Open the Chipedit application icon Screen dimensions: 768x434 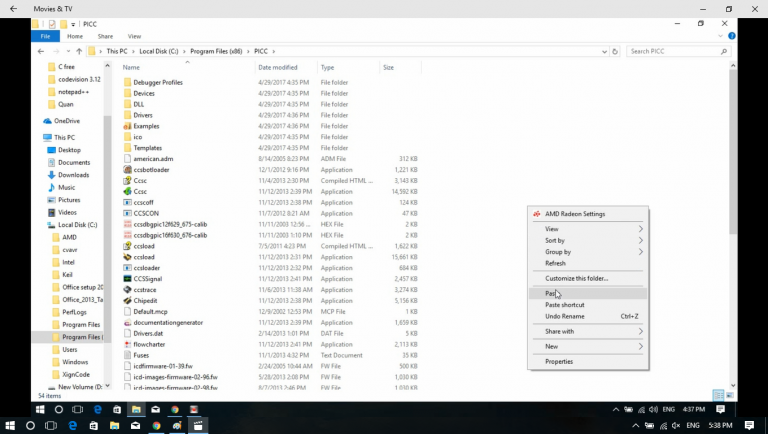click(x=127, y=300)
